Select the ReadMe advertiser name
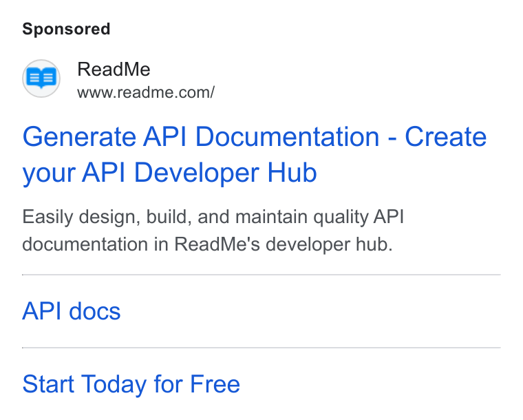Image resolution: width=523 pixels, height=420 pixels. [x=114, y=70]
